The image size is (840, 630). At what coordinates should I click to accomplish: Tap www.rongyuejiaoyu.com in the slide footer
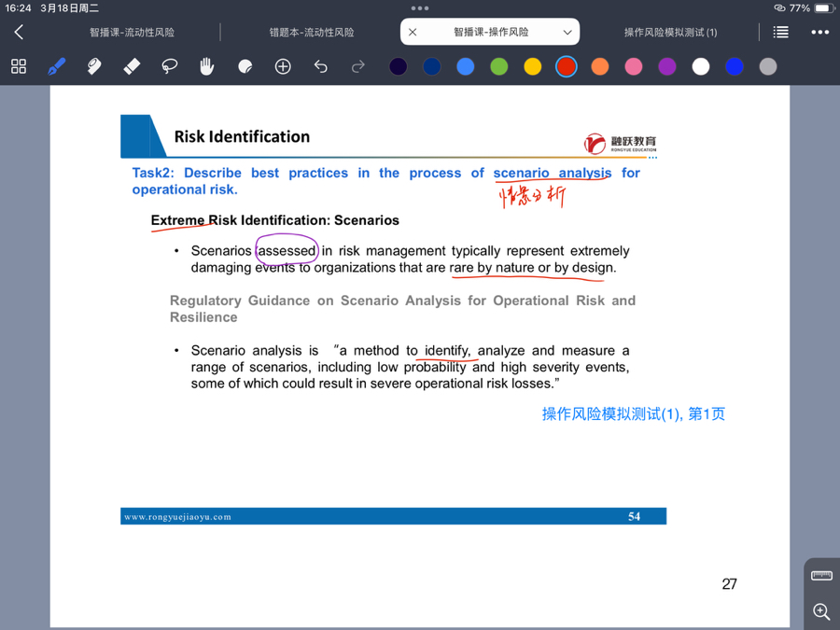click(177, 517)
